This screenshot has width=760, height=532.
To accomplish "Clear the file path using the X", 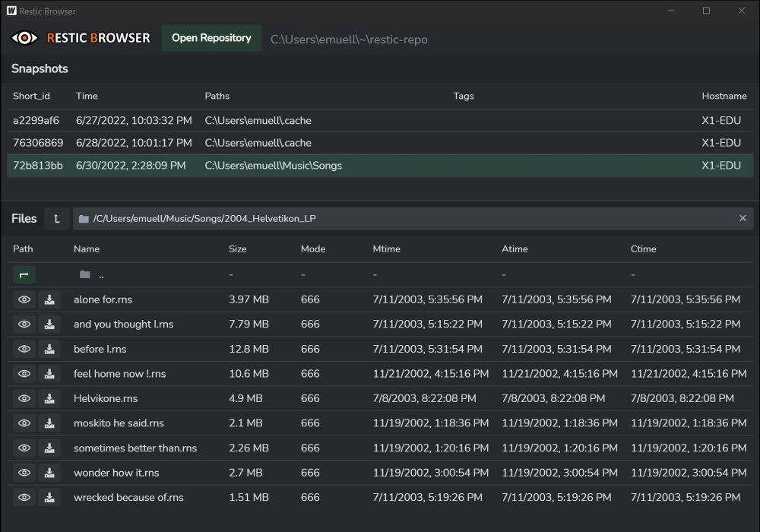I will (x=743, y=218).
